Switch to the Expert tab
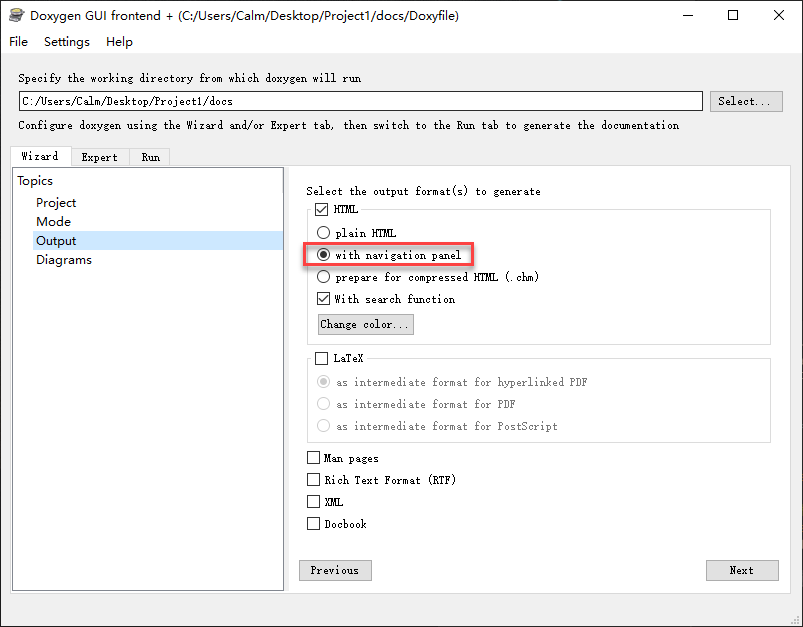Screen dimensions: 803x627 tap(100, 157)
